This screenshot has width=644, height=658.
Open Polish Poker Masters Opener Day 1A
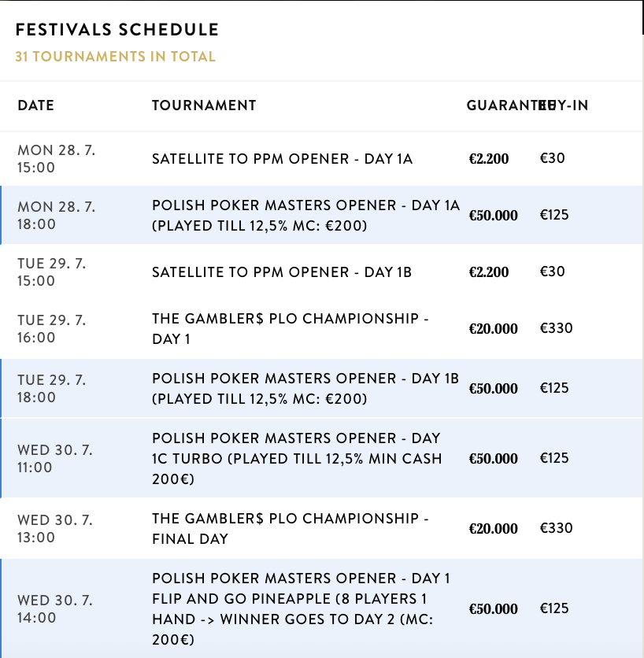pyautogui.click(x=305, y=215)
